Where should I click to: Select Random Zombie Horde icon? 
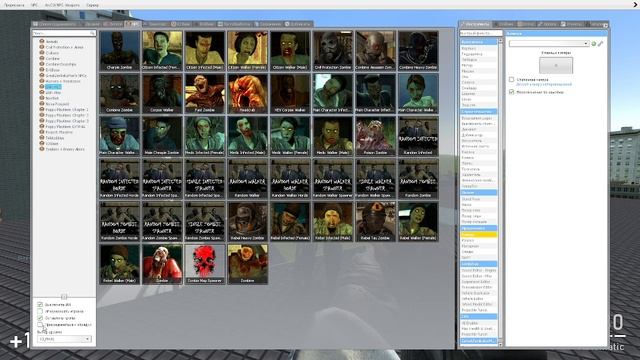(x=120, y=221)
